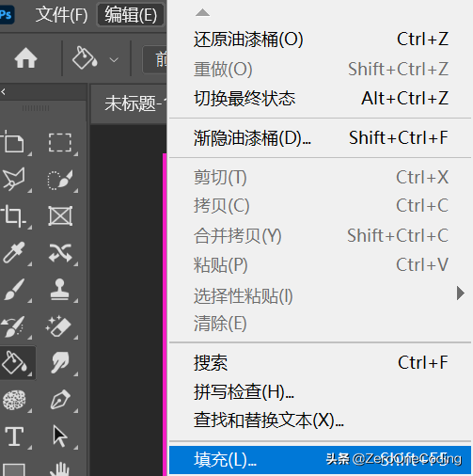Select the Brush tool
Viewport: 473px width, 476px height.
pyautogui.click(x=13, y=289)
